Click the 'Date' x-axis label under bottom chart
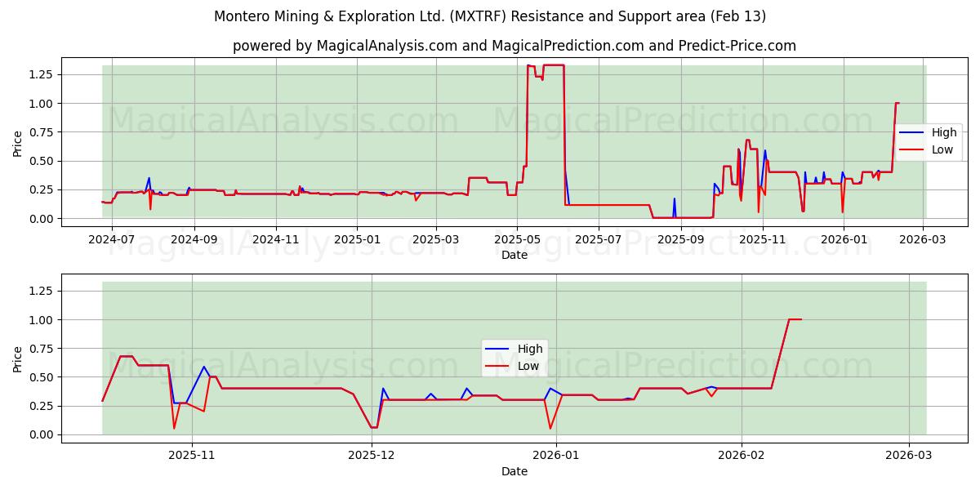 pos(514,471)
